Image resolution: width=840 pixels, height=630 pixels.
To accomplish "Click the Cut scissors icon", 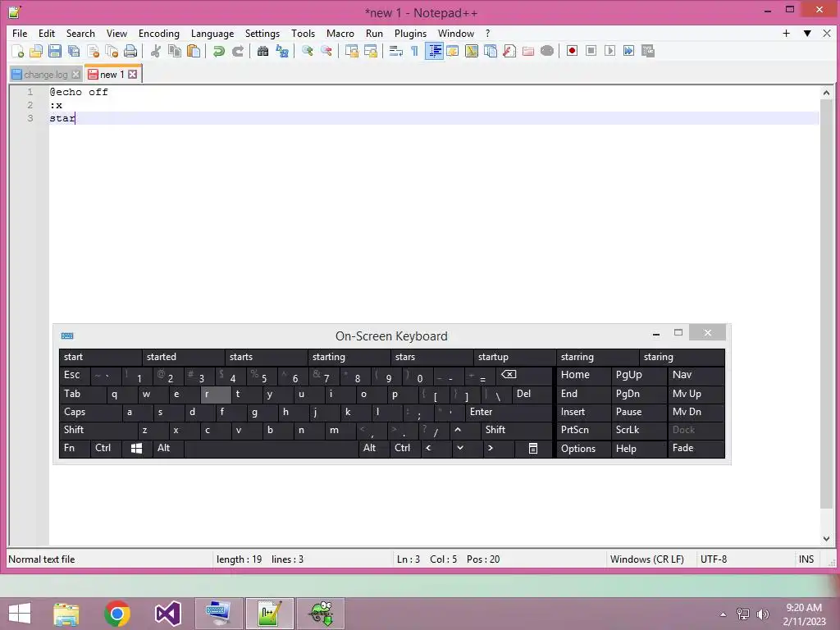I will pos(155,51).
